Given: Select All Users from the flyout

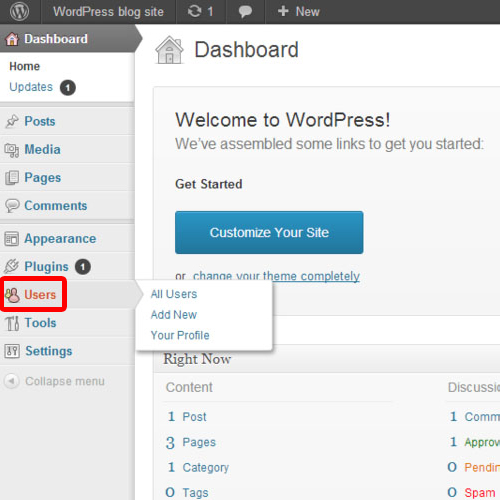Looking at the screenshot, I should click(x=174, y=294).
